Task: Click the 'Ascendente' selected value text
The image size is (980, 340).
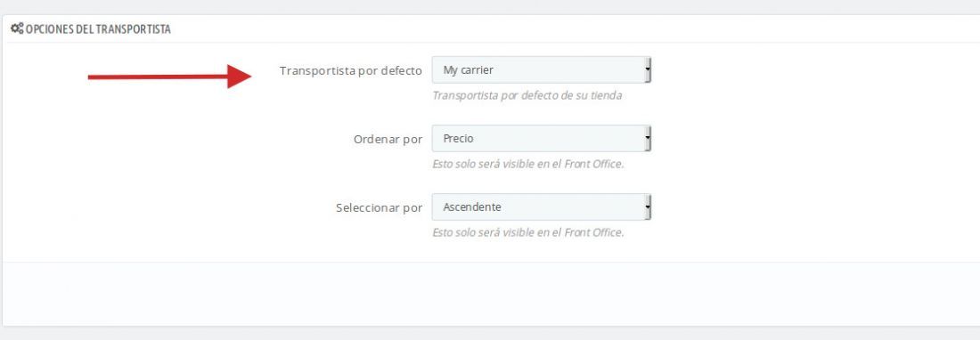Action: [472, 207]
